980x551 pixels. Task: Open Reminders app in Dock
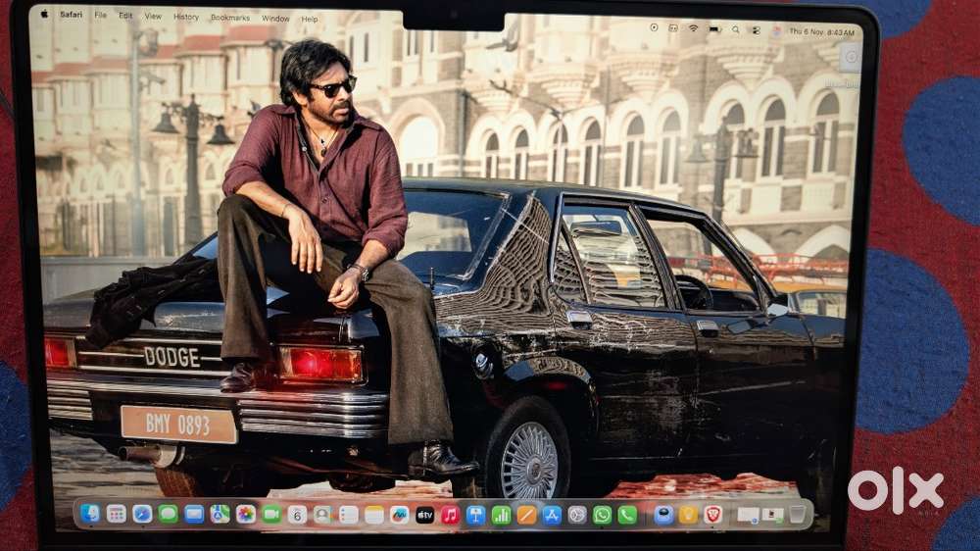coord(348,515)
